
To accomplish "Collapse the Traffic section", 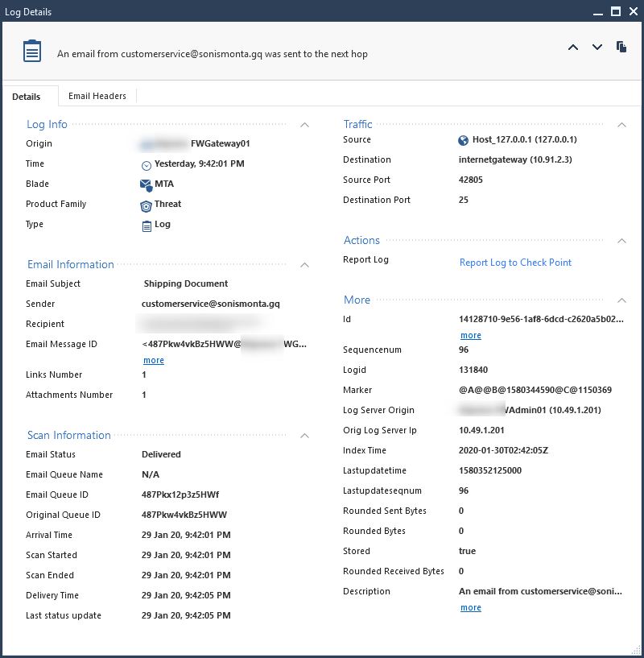I will tap(621, 125).
